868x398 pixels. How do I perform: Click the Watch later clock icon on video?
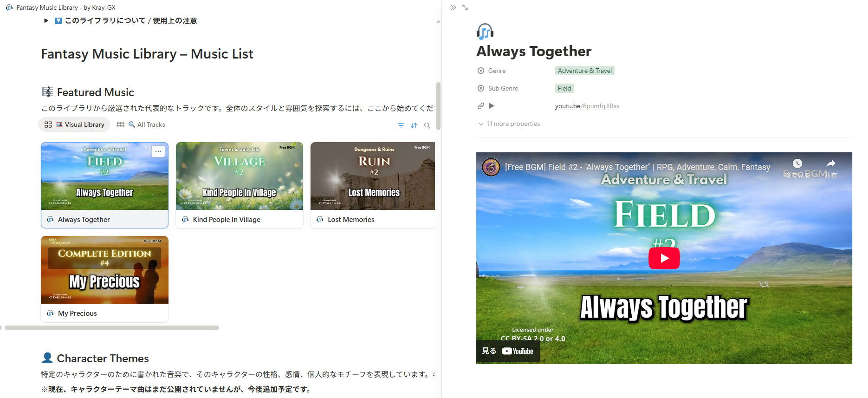point(797,163)
